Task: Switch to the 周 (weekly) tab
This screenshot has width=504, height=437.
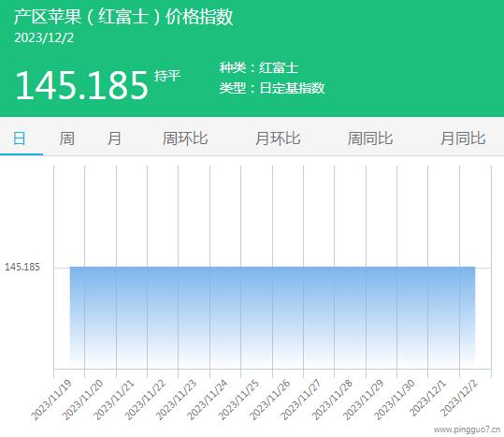Action: tap(66, 138)
